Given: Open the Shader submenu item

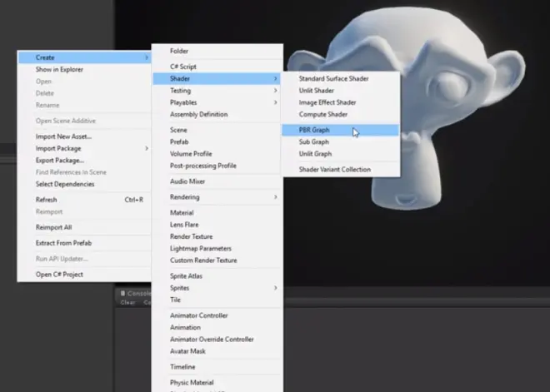Looking at the screenshot, I should coord(217,78).
